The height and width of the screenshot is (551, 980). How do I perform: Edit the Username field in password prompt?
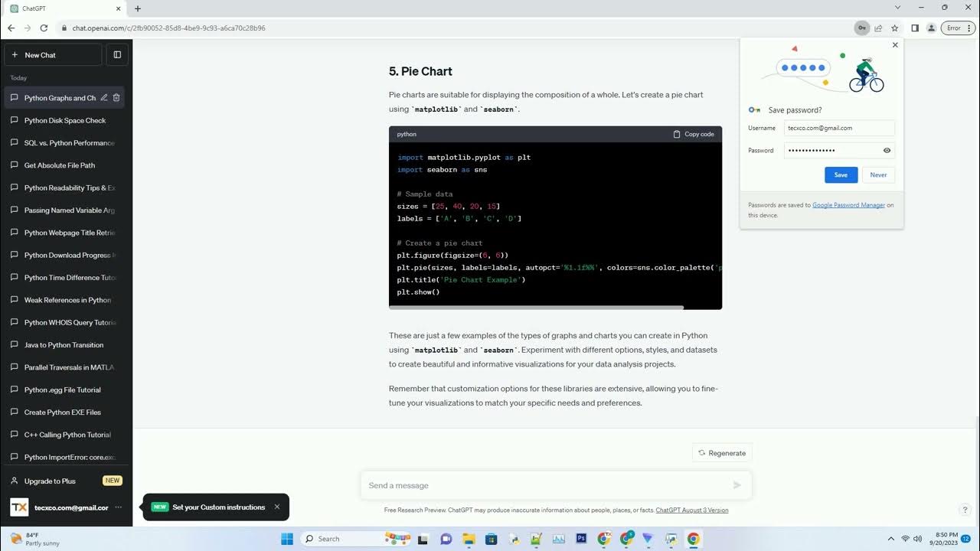[839, 128]
